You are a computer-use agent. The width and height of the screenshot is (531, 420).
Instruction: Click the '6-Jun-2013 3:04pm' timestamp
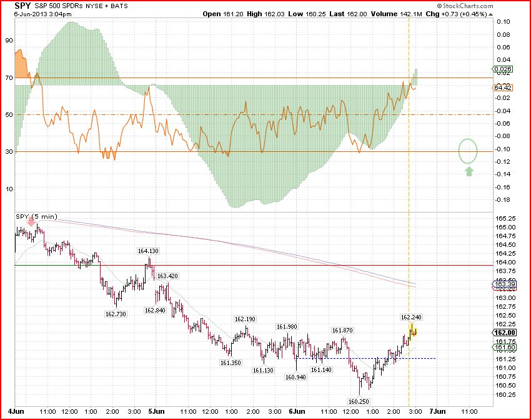(x=43, y=14)
